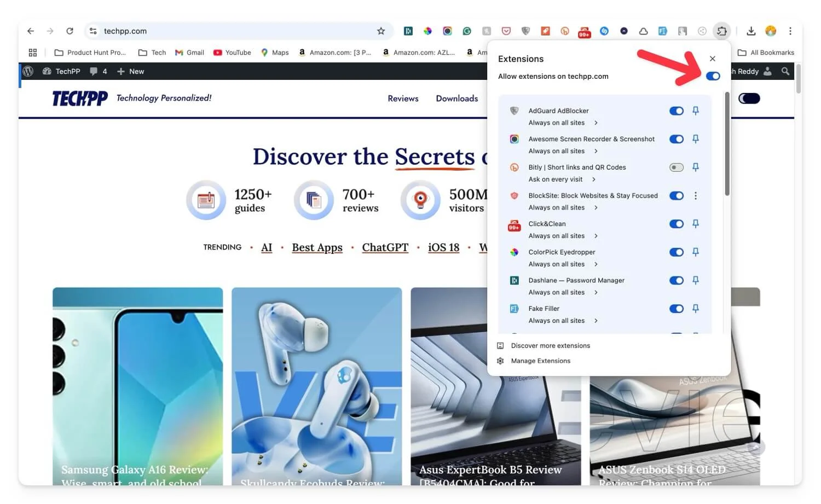
Task: Open the AdGuard shield icon in the toolbar
Action: (x=526, y=31)
